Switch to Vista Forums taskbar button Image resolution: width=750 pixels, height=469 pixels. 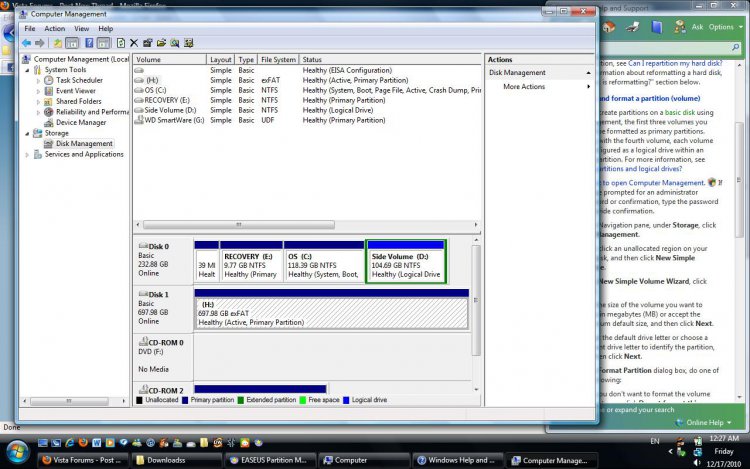pyautogui.click(x=81, y=460)
